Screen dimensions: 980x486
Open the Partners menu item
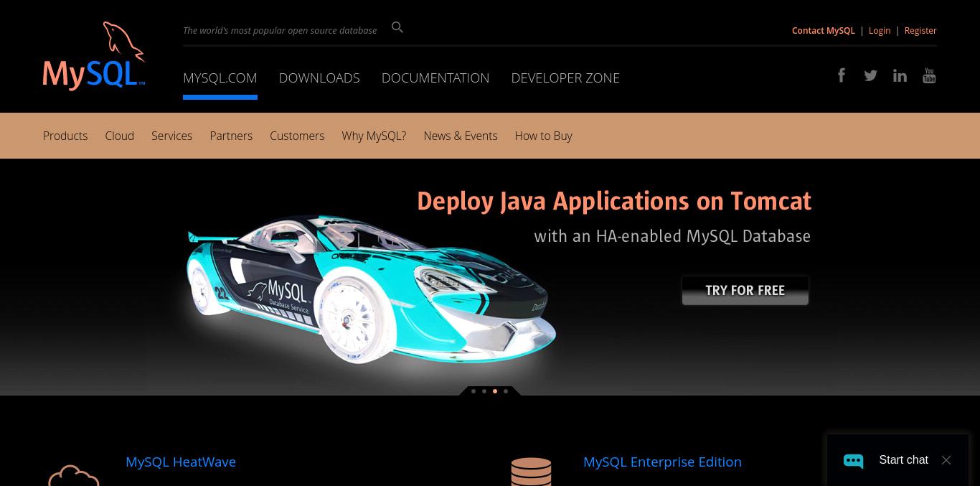point(231,136)
